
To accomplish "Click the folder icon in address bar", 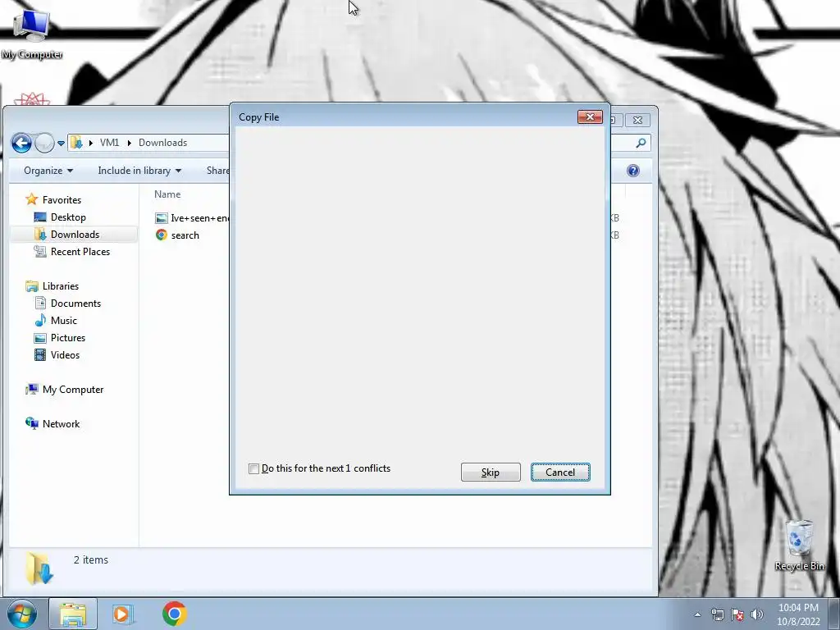I will [x=76, y=143].
